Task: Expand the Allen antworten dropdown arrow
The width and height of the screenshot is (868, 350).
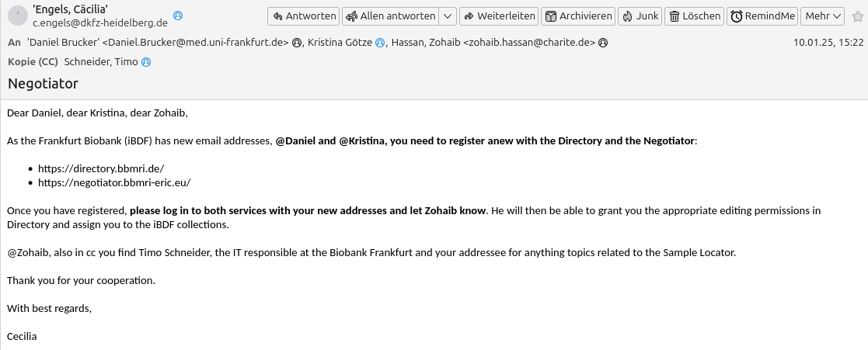Action: tap(448, 16)
